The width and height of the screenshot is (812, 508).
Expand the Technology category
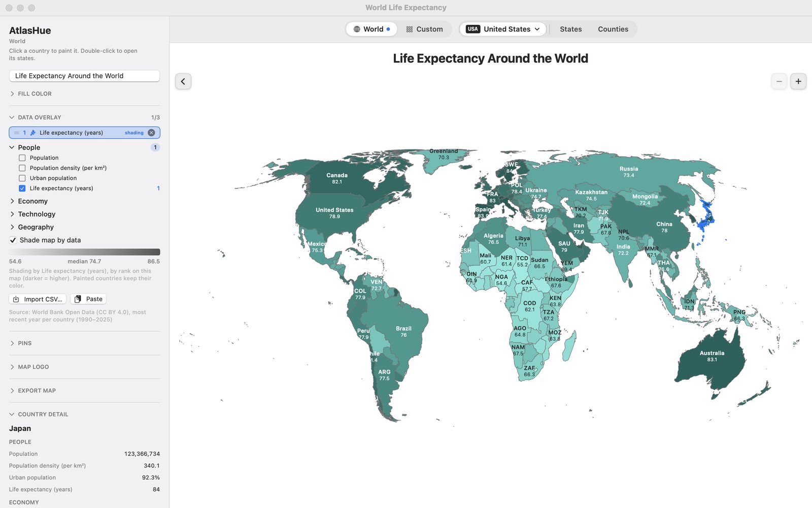(x=32, y=214)
